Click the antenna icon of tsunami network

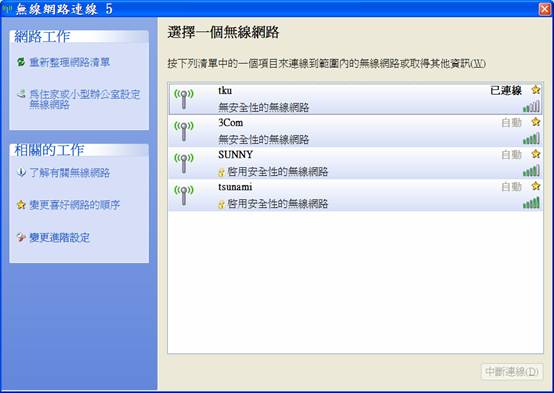coord(184,195)
